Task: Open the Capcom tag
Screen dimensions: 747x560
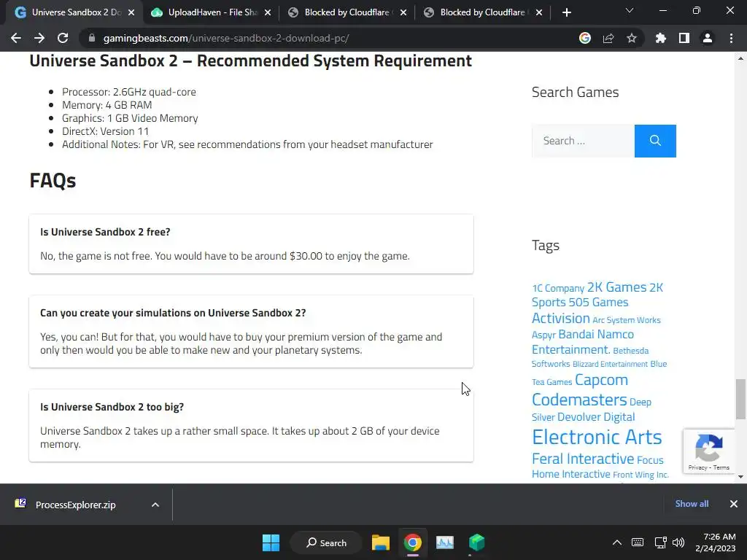Action: point(601,380)
